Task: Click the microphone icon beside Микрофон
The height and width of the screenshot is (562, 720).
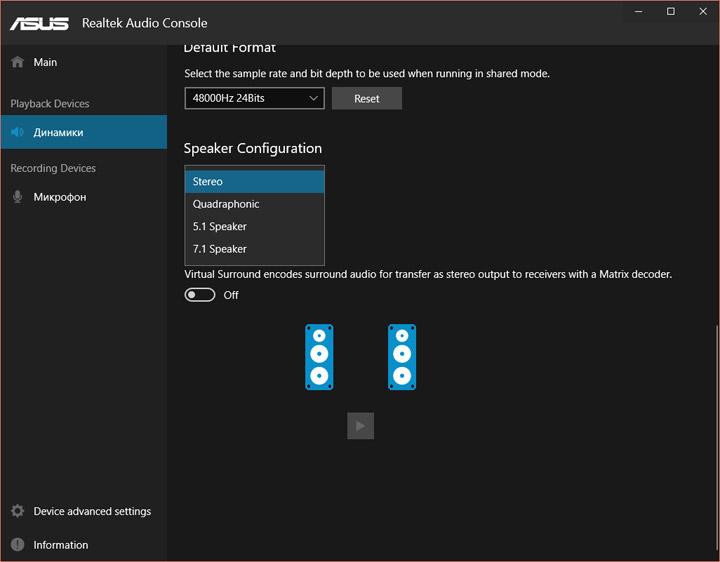Action: coord(17,197)
